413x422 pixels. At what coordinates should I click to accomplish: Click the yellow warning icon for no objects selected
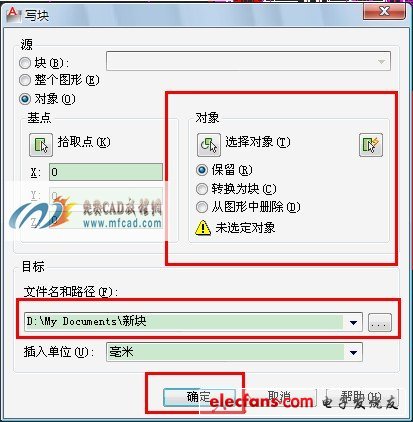(203, 228)
